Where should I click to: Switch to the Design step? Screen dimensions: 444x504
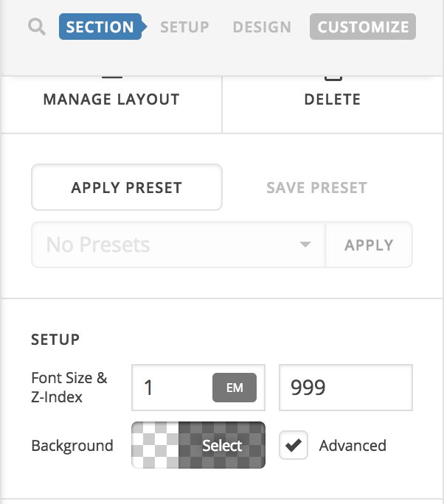262,28
